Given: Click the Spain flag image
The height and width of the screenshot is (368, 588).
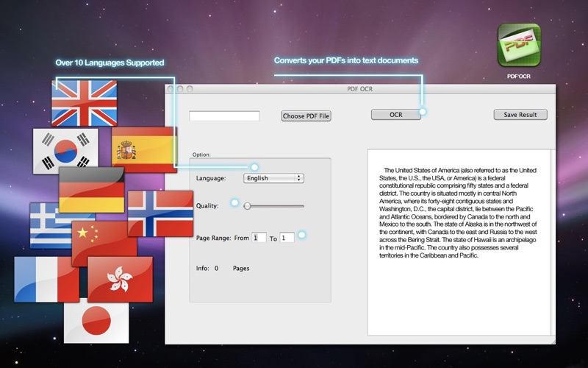Looking at the screenshot, I should click(x=144, y=150).
